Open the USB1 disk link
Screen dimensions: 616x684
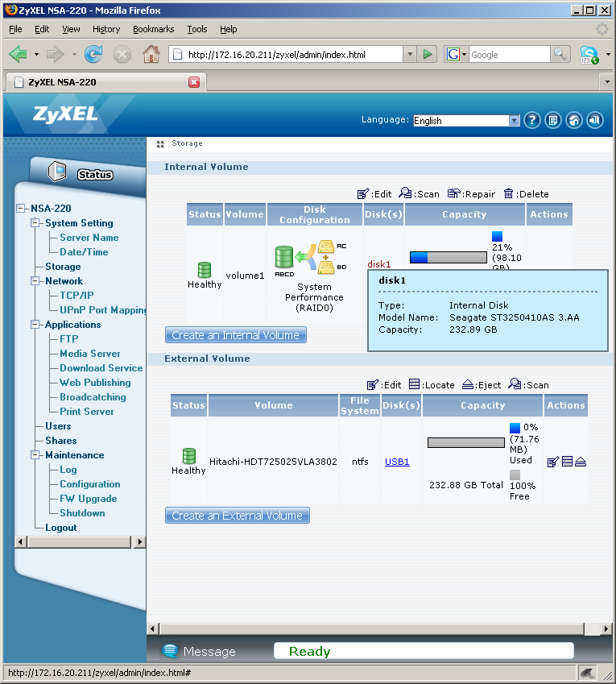(397, 462)
